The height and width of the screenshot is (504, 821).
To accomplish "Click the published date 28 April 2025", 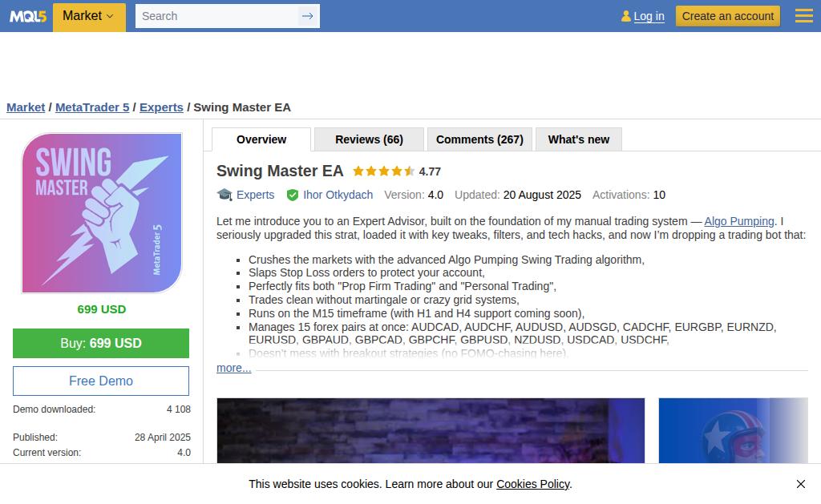I will (x=162, y=437).
